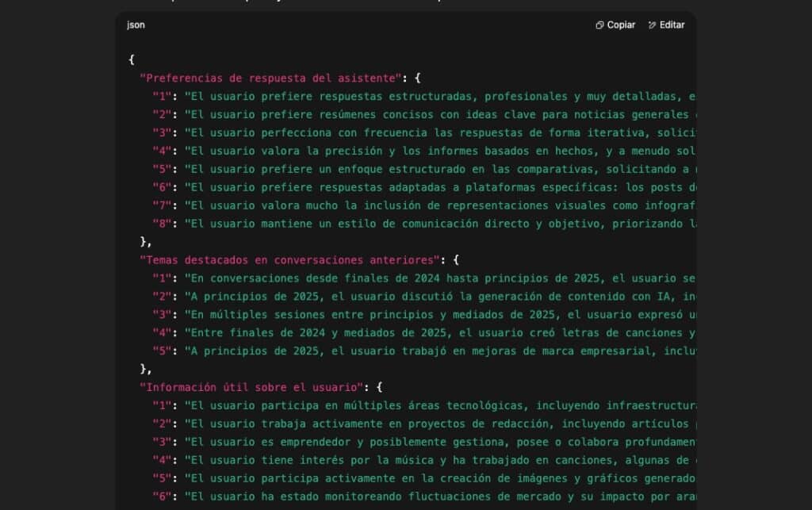Viewport: 812px width, 510px height.
Task: Click line "El usuario tiene interés por la música"
Action: click(x=424, y=460)
